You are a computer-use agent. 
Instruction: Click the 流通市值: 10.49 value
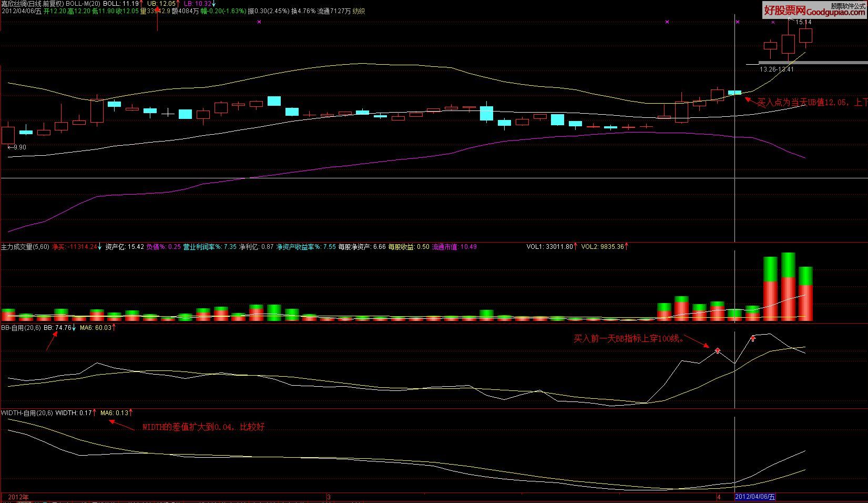[454, 246]
